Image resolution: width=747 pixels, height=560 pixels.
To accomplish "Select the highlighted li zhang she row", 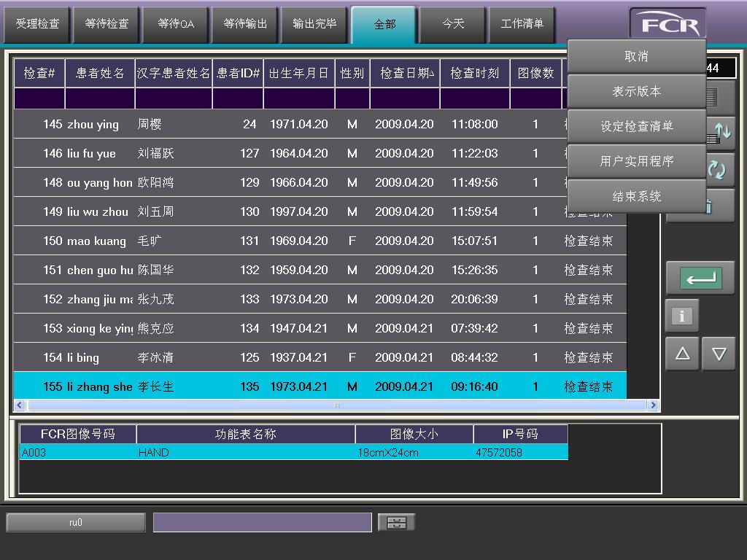I will pos(320,386).
